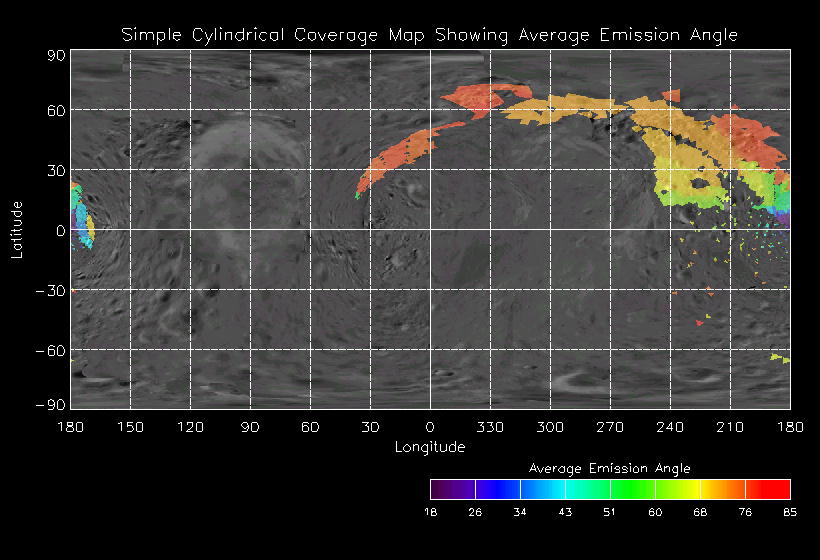Click the "85" value under the color bar
This screenshot has width=820, height=560.
click(x=790, y=513)
